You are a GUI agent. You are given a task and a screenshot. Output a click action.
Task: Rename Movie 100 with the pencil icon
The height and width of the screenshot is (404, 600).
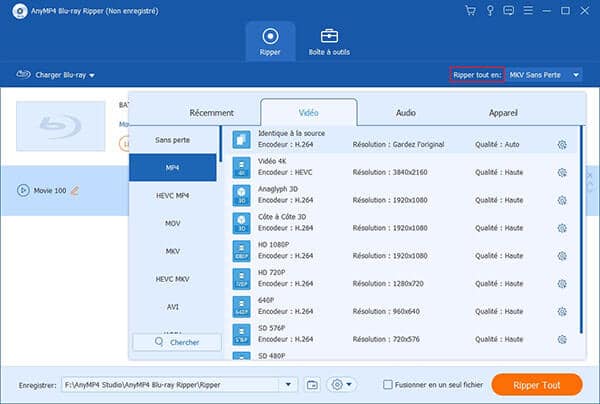click(74, 190)
